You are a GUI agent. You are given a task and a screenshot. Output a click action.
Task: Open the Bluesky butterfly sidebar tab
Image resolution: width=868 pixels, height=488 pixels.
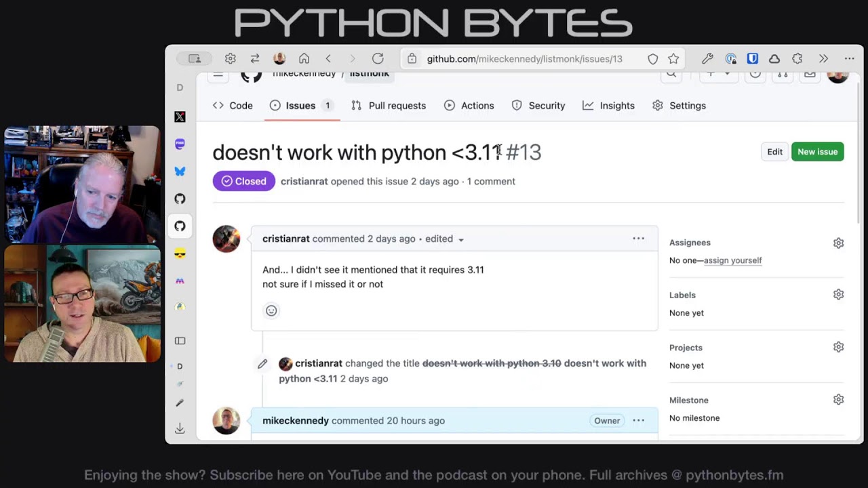180,171
